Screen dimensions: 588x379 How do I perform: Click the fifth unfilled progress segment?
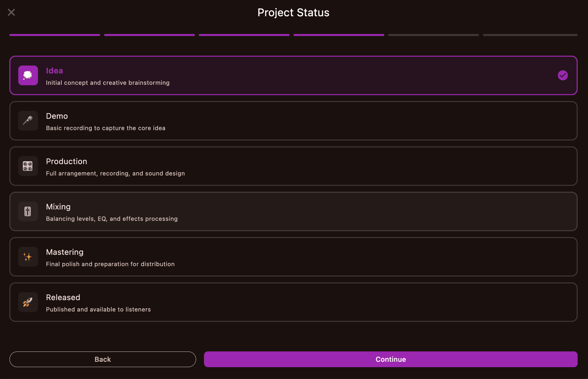[x=433, y=35]
